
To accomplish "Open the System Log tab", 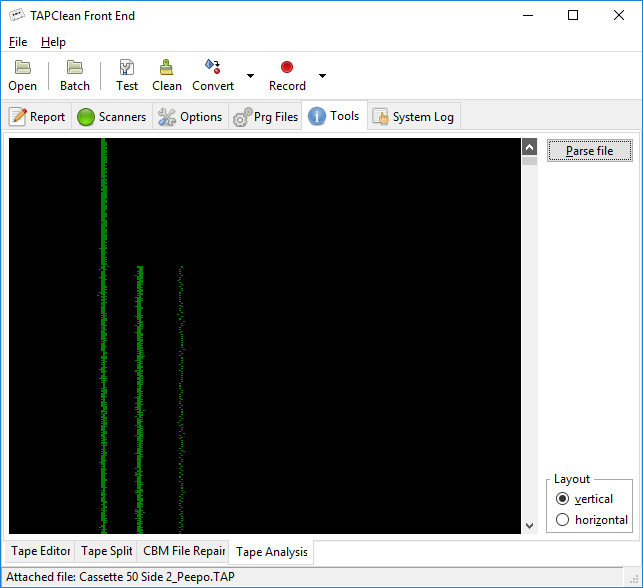I will (x=414, y=117).
